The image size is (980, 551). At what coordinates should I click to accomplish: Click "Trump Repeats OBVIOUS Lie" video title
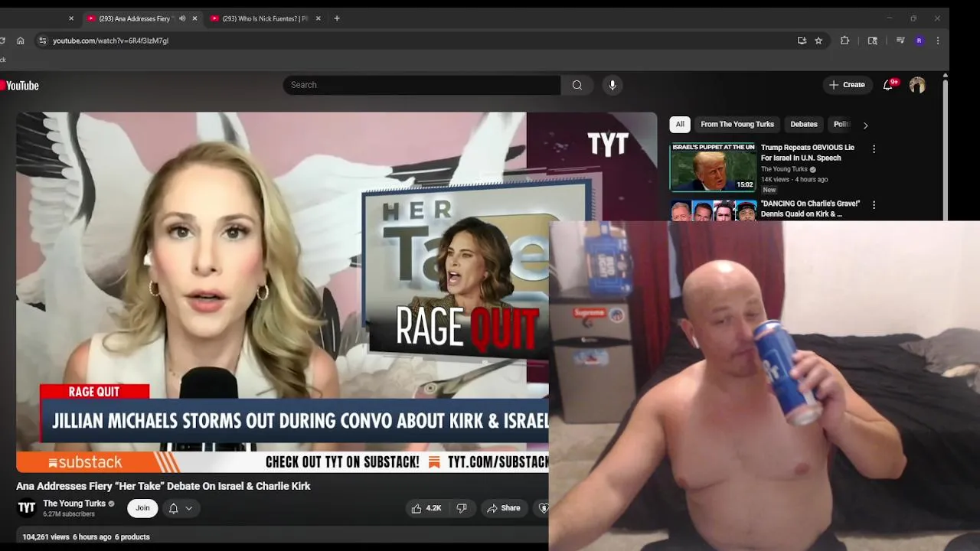[x=808, y=152]
